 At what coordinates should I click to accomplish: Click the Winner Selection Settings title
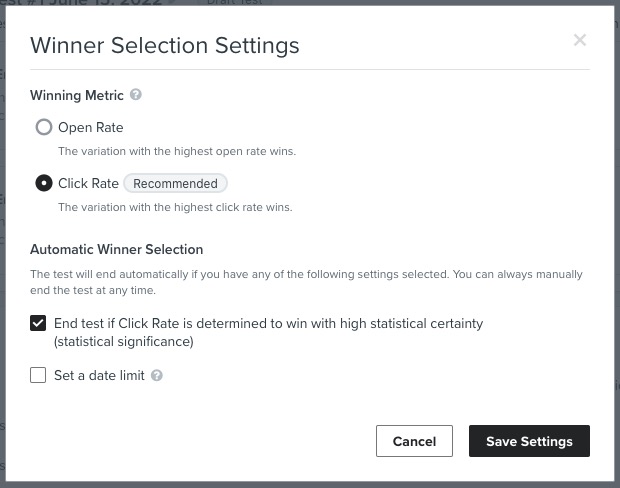click(164, 45)
